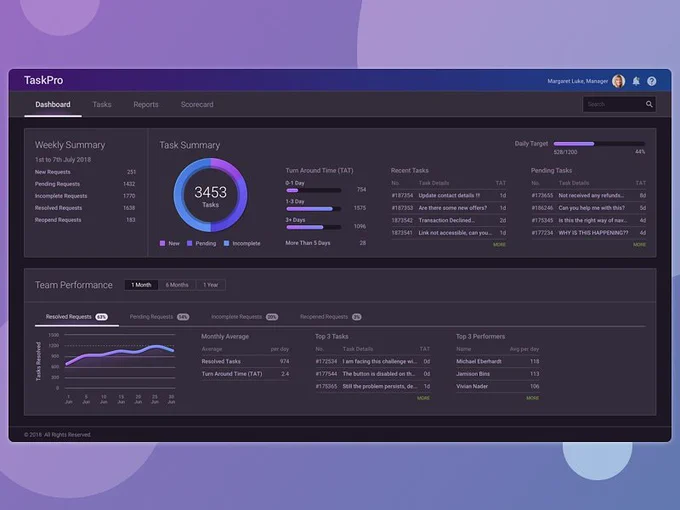Show the Reopened Requests performance tab
680x510 pixels.
[x=330, y=317]
